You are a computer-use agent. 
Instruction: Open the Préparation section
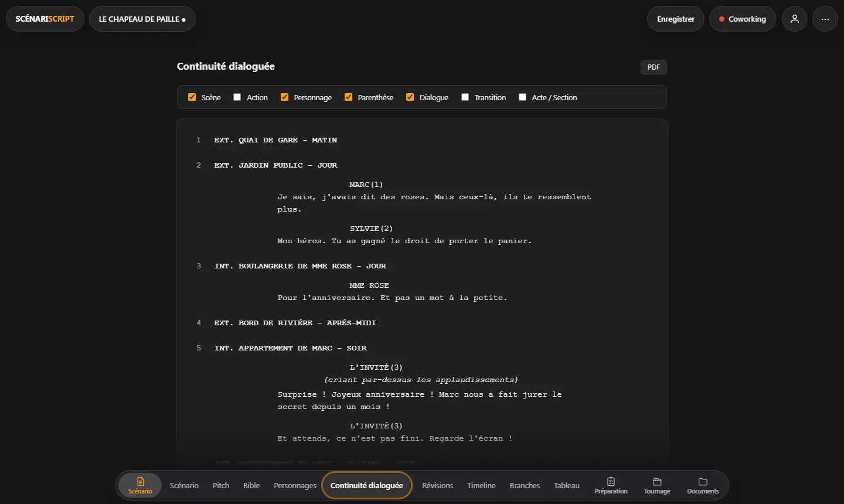pos(611,485)
